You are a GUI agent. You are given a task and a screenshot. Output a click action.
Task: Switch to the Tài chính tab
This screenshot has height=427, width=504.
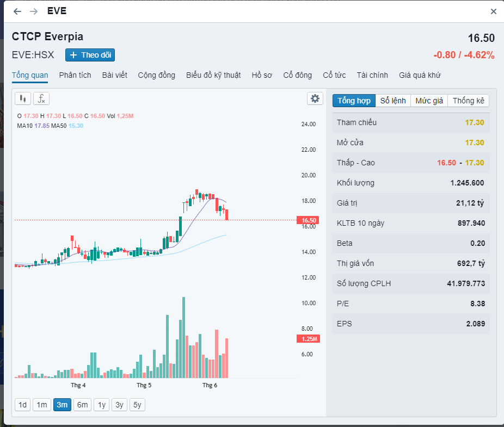click(372, 75)
